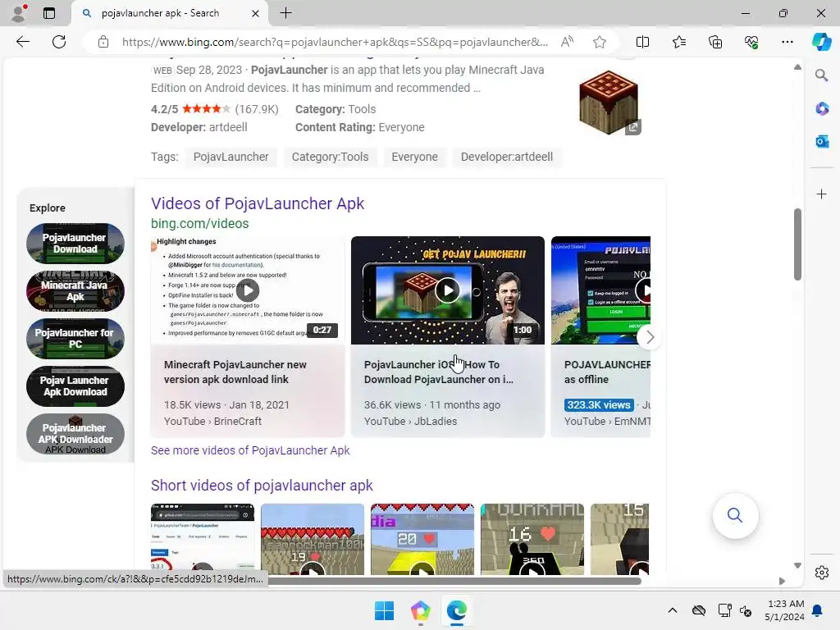Select the Category:Tools tag
This screenshot has width=840, height=630.
point(330,157)
